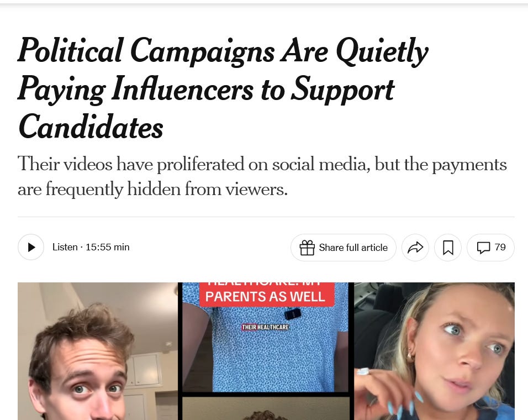Screen dimensions: 528x420
Task: Click the 'Their videos have proliferated' subheading
Action: 262,176
